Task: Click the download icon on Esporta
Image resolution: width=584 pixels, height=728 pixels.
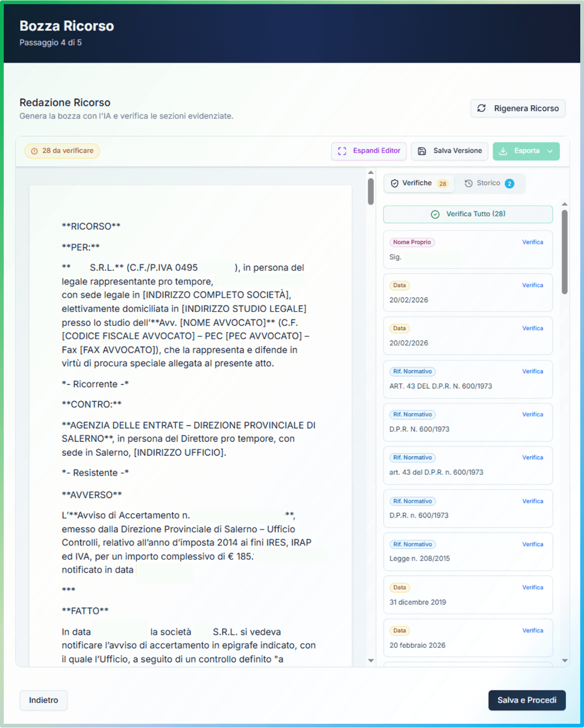Action: pos(503,151)
